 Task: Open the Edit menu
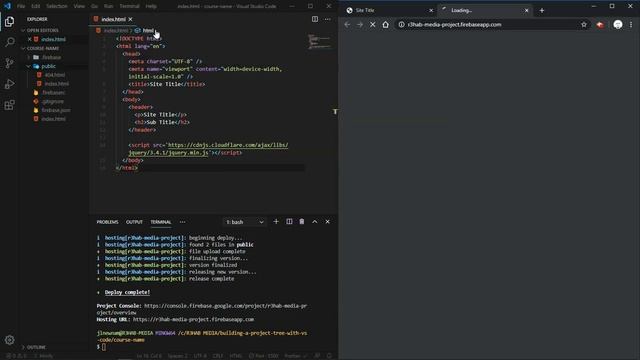(36, 6)
